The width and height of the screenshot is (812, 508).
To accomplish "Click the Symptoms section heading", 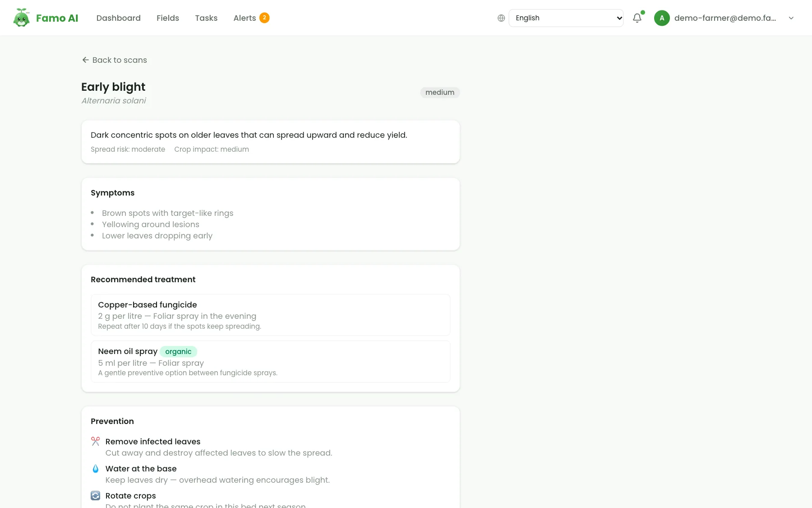I will [113, 193].
